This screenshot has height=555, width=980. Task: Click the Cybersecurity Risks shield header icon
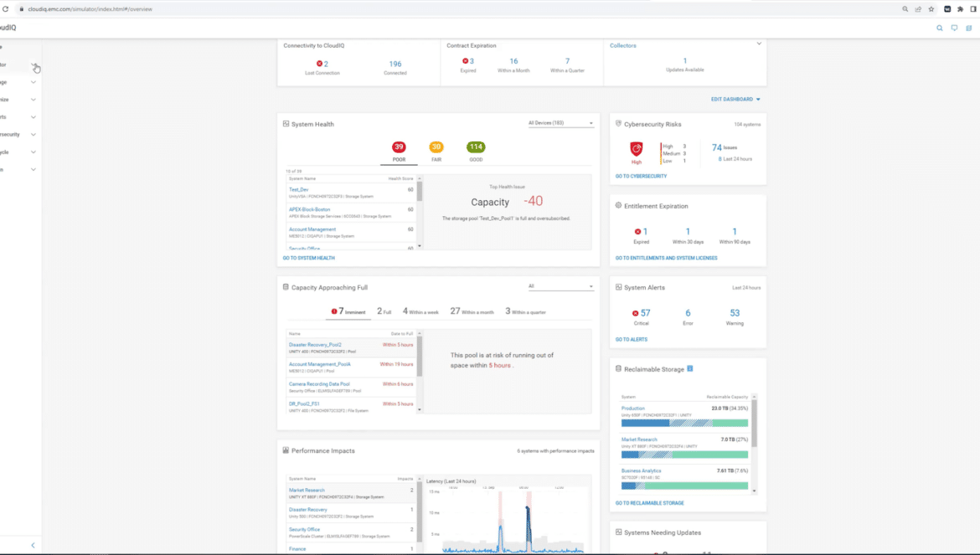(x=618, y=124)
